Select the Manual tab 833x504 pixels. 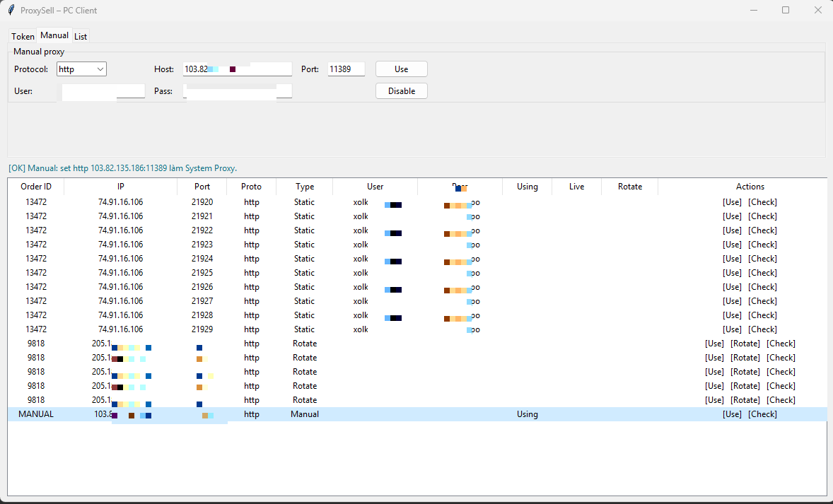click(54, 35)
